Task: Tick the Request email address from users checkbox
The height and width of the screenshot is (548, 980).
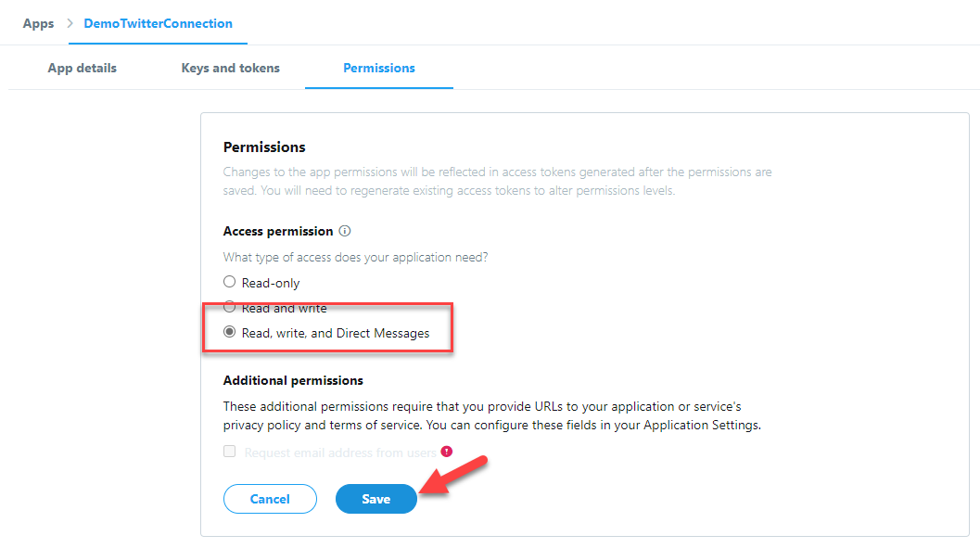Action: (x=230, y=452)
